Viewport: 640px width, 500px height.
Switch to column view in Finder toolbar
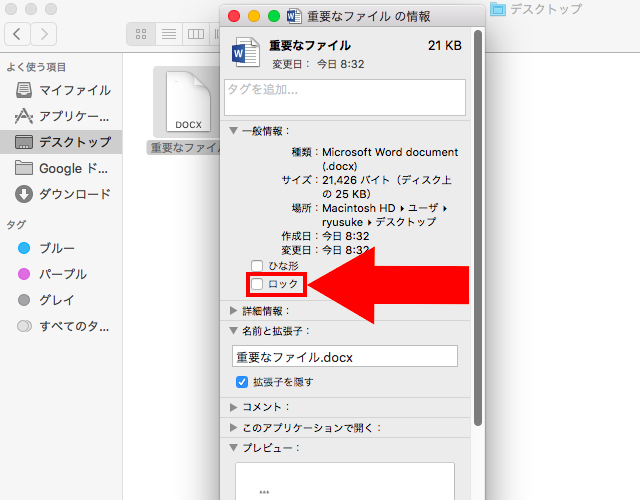(x=195, y=34)
